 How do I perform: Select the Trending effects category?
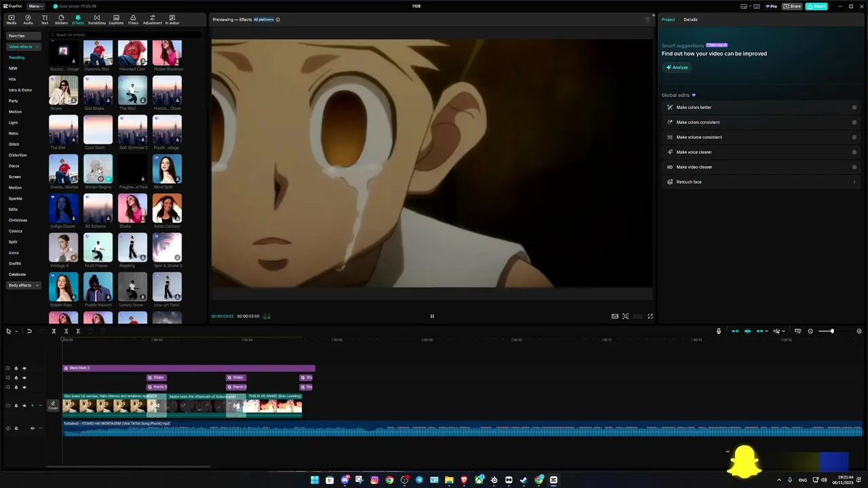point(16,58)
